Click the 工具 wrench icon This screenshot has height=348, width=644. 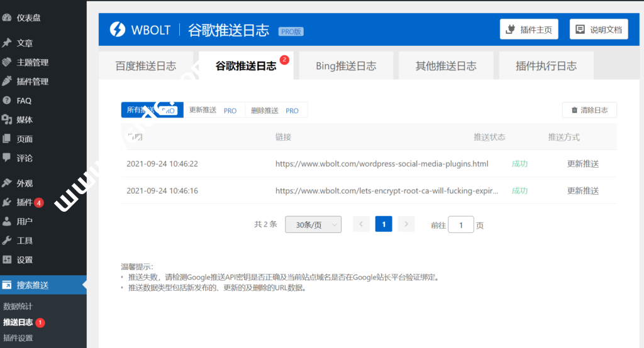[6, 241]
